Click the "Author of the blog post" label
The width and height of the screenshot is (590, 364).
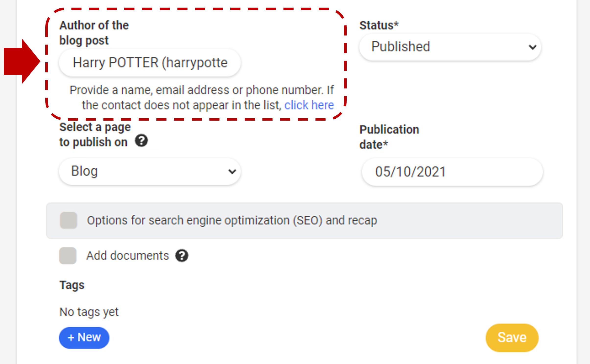(x=94, y=33)
